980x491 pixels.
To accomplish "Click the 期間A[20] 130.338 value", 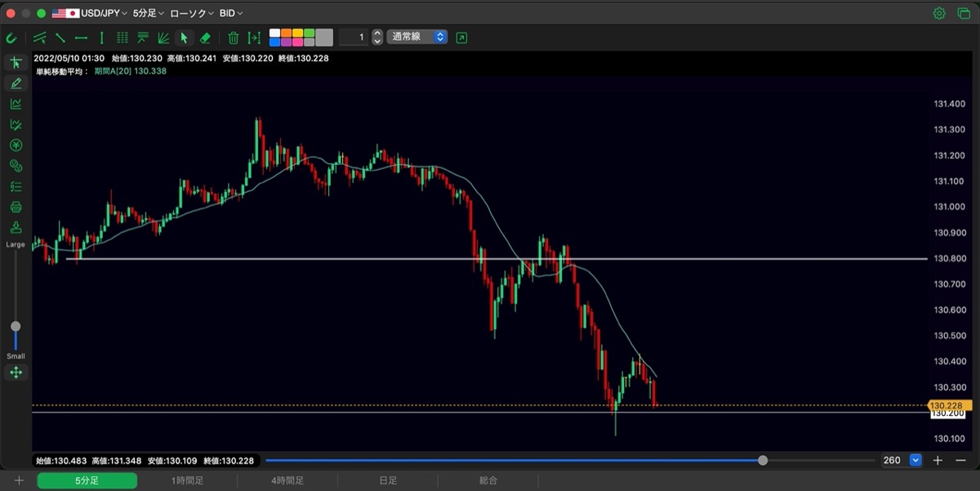I will coord(131,71).
